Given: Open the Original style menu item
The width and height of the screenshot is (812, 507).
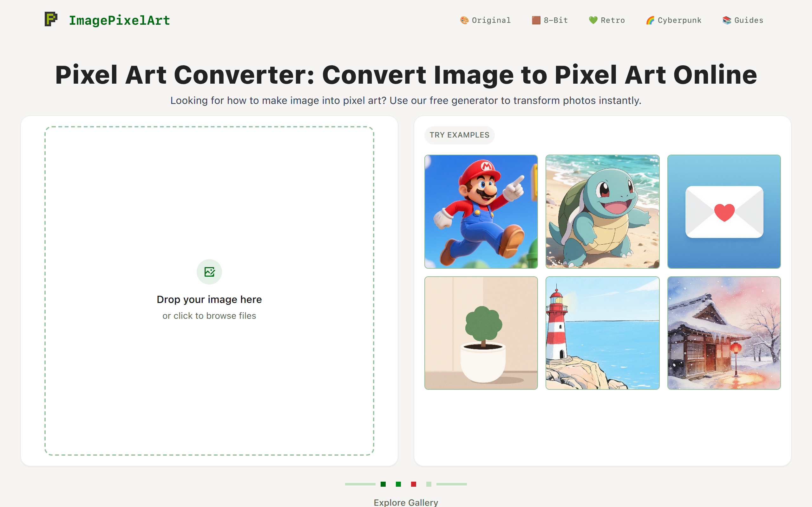Looking at the screenshot, I should coord(491,20).
